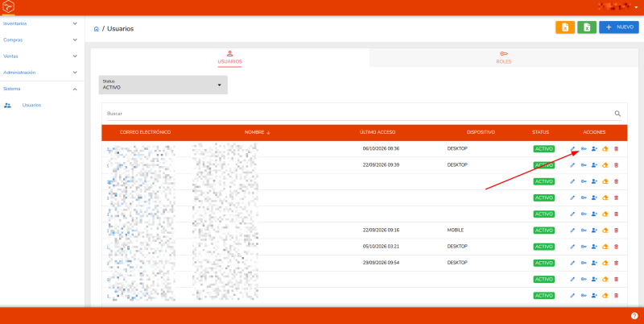Switch to the ROLES tab
The width and height of the screenshot is (644, 324).
504,58
